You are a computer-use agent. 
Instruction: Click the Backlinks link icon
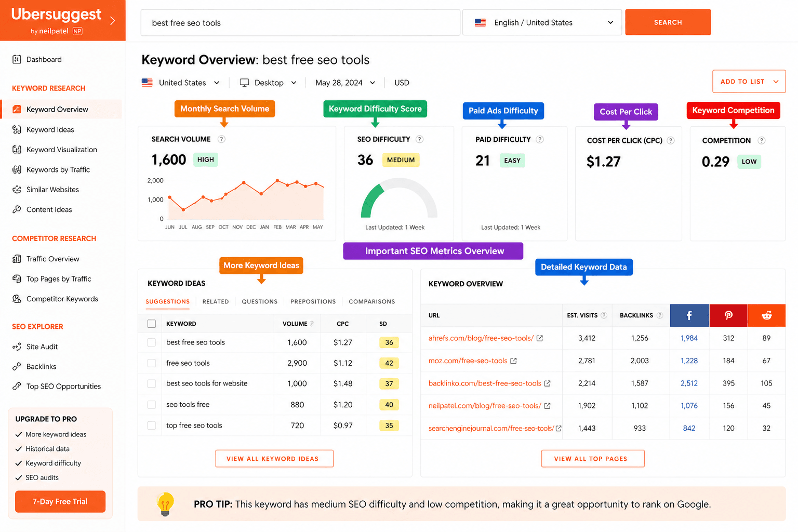pyautogui.click(x=17, y=366)
